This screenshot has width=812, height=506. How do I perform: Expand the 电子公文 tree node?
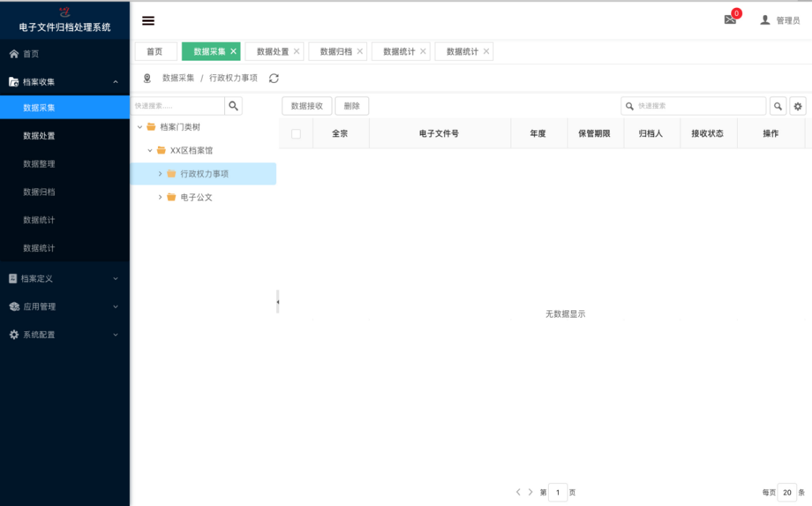160,196
